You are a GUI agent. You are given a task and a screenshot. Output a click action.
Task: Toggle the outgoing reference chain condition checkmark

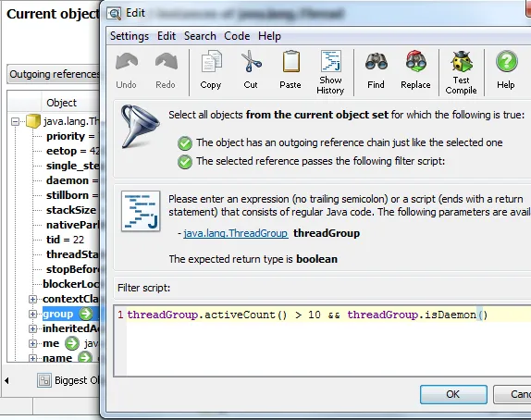pos(185,143)
